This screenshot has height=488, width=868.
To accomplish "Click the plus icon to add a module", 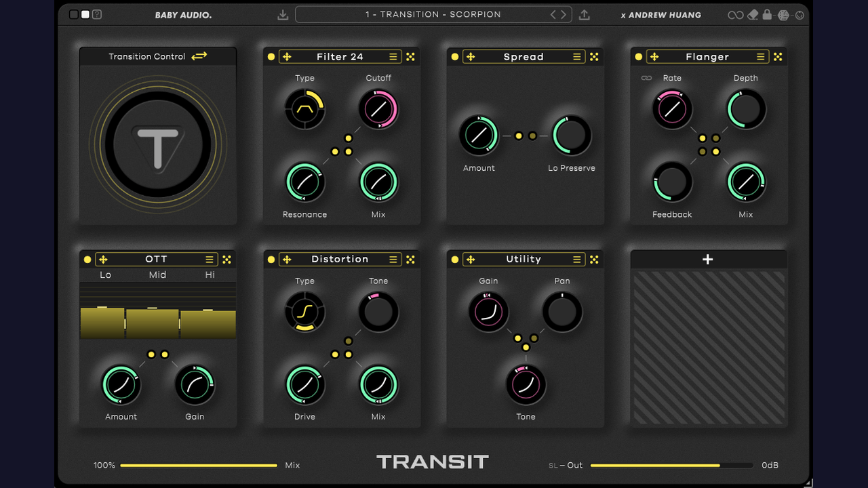I will (708, 260).
